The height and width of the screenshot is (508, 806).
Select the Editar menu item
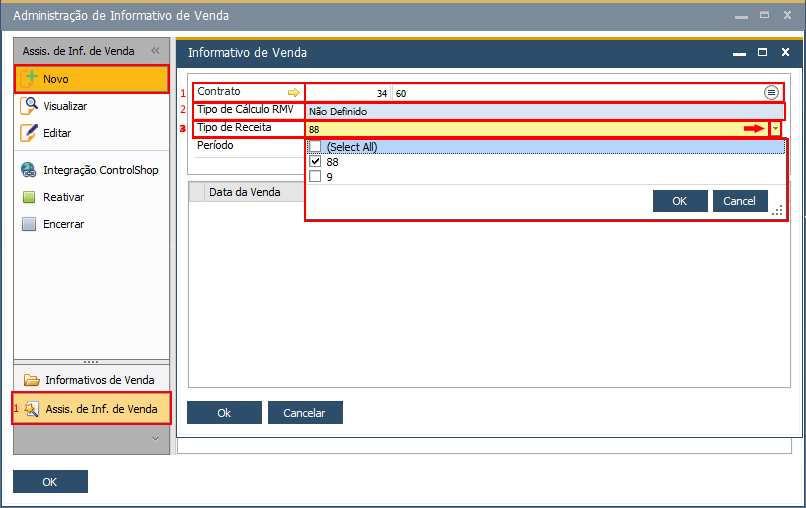[x=91, y=133]
